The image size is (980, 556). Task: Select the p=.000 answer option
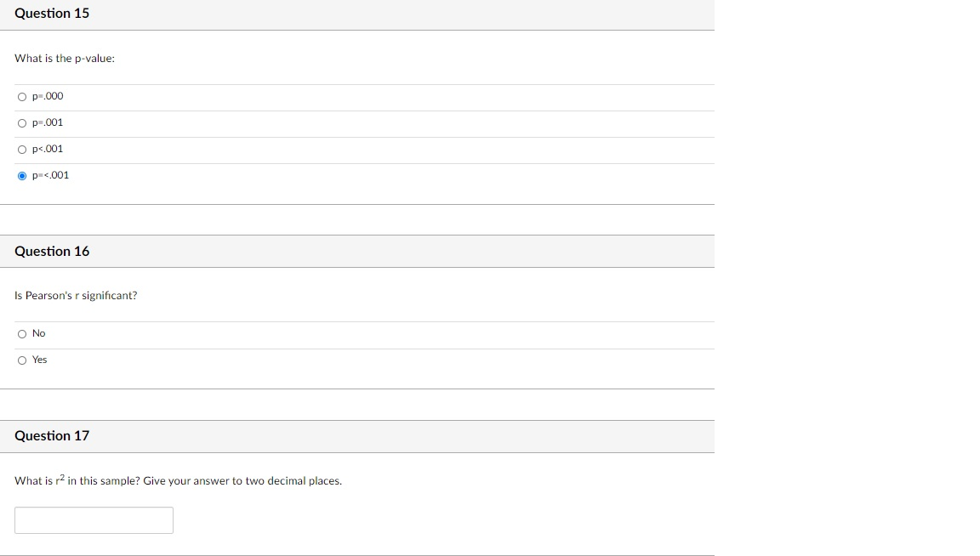coord(22,96)
